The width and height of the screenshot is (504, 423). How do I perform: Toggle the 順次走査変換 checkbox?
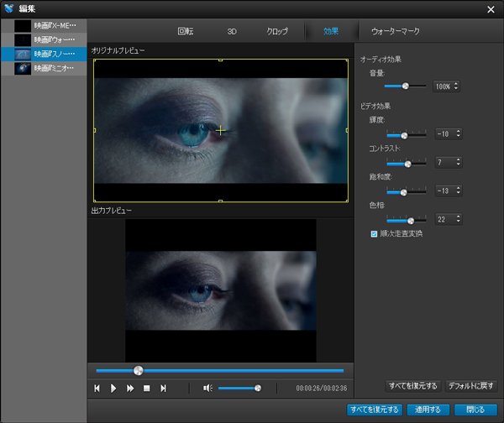point(375,233)
